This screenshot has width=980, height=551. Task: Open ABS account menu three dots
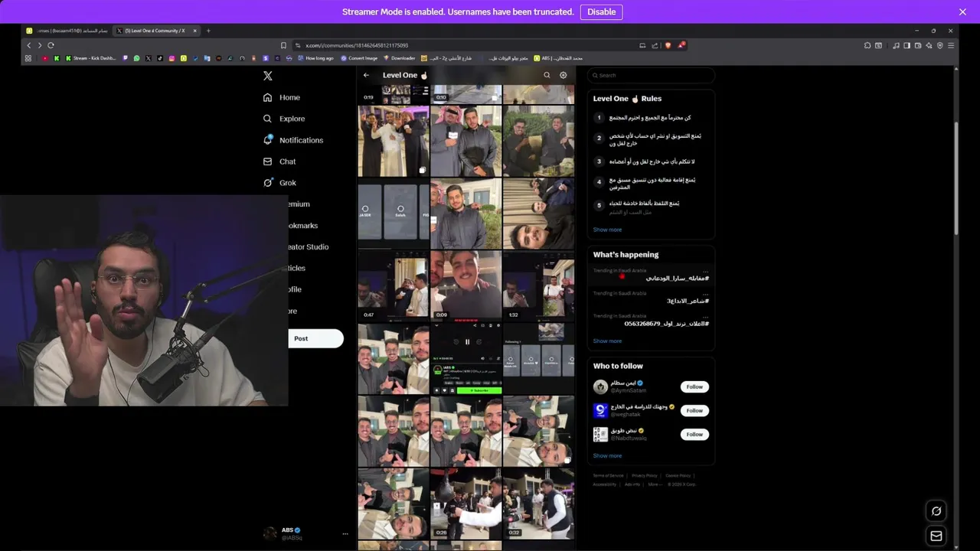click(x=345, y=534)
